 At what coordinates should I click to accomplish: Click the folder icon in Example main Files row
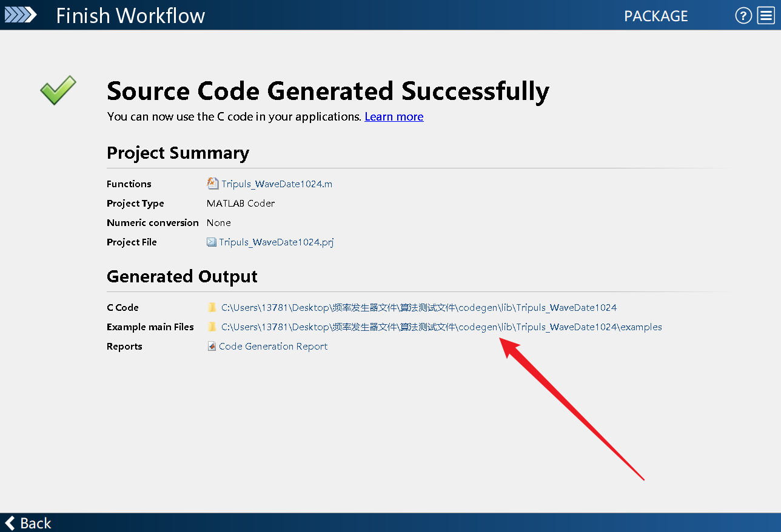tap(212, 327)
